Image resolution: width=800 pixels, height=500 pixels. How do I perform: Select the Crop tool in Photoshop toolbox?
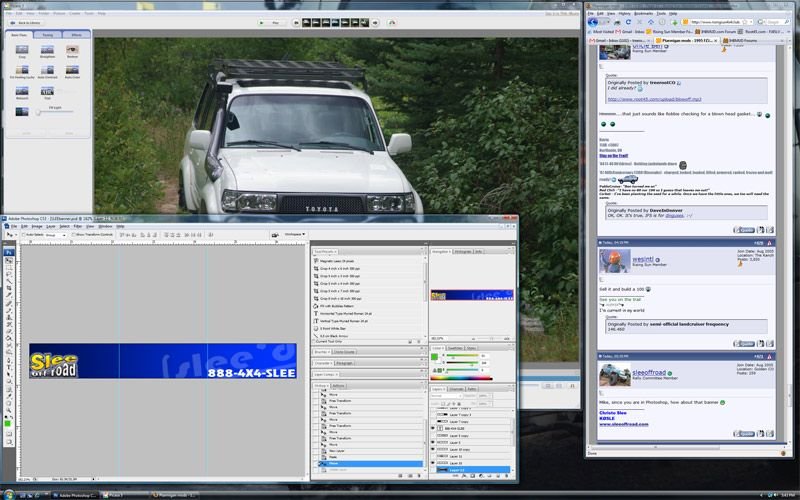(x=9, y=288)
